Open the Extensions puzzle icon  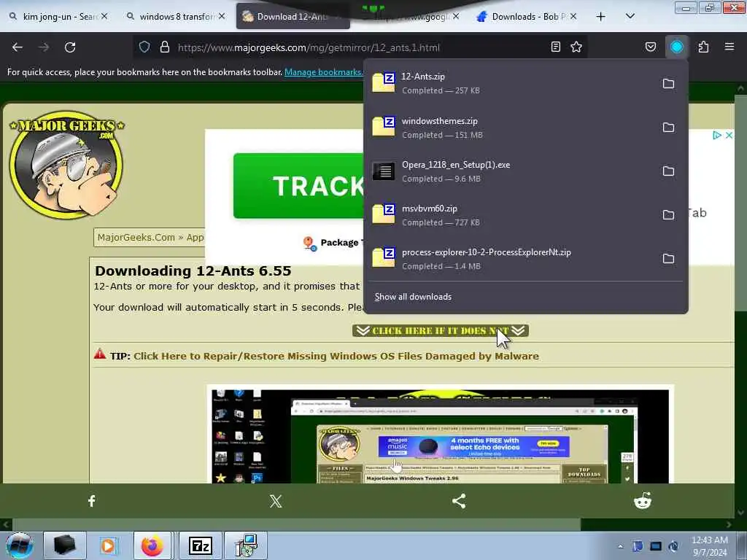[x=703, y=47]
